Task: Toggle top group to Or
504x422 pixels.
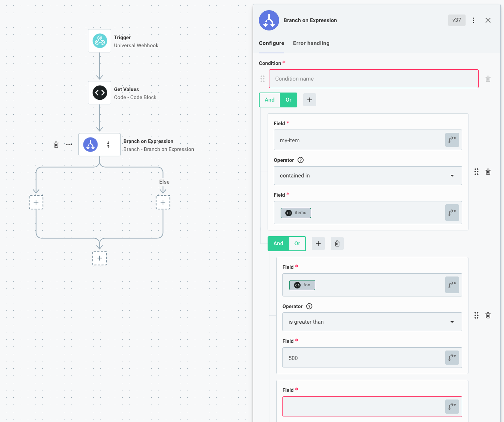Action: (x=289, y=100)
